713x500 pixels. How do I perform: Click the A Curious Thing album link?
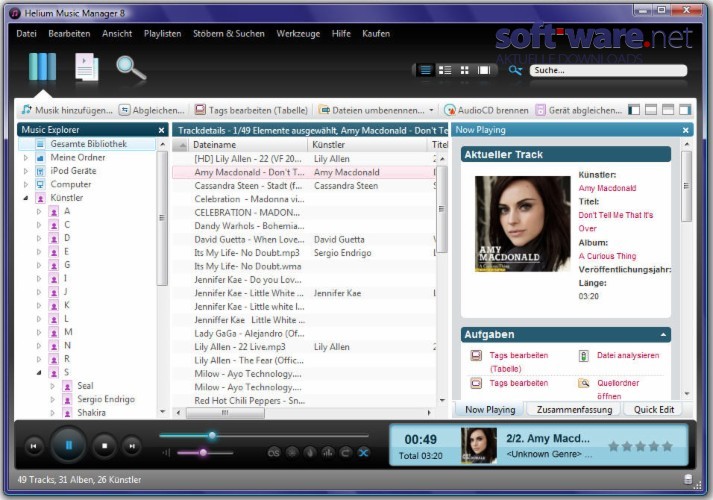[607, 256]
